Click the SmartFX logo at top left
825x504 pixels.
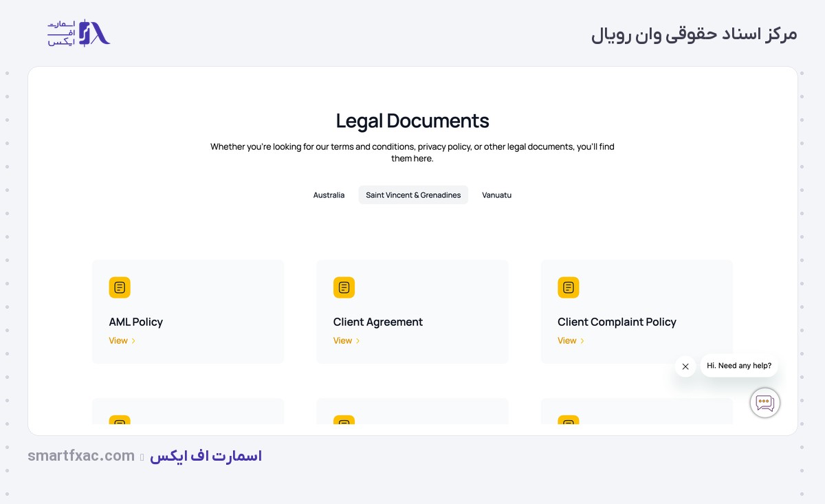coord(78,33)
